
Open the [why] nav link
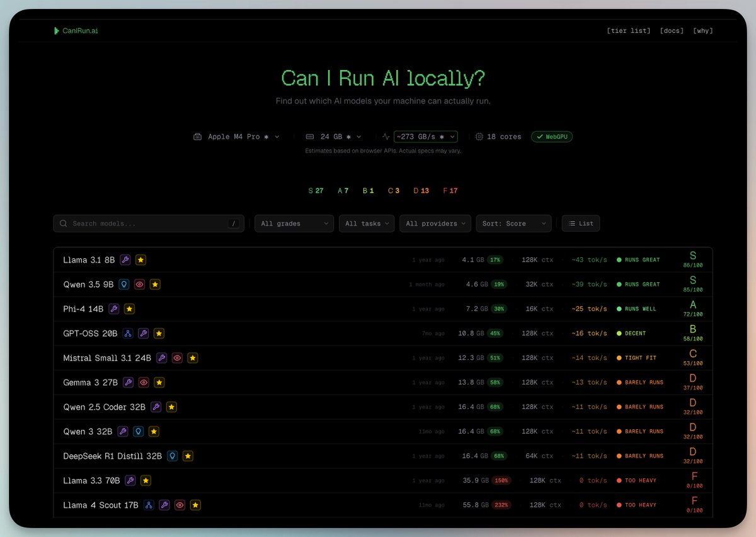[703, 31]
